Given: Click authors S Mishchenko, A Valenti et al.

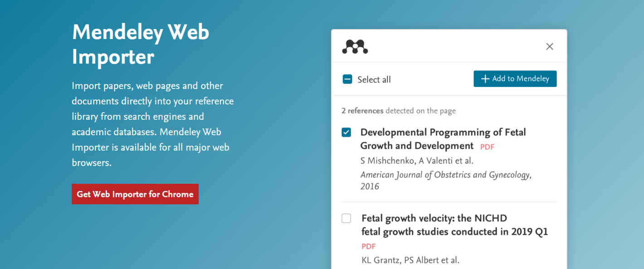Looking at the screenshot, I should (417, 160).
